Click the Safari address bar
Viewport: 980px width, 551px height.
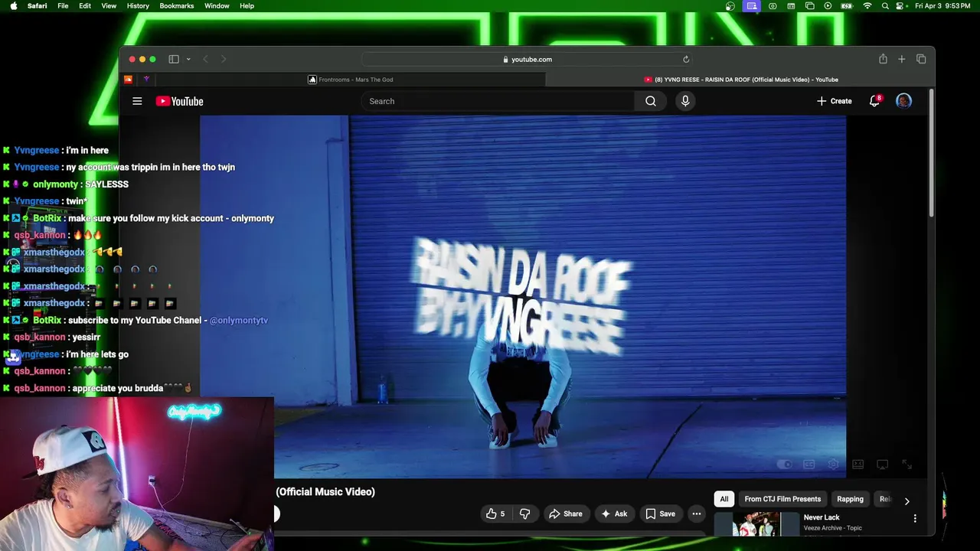pyautogui.click(x=527, y=59)
